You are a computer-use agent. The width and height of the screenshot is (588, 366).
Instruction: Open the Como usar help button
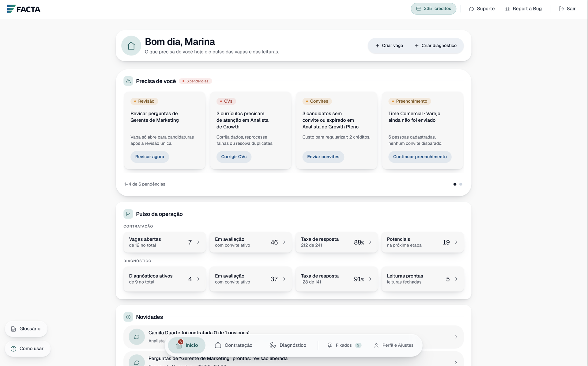point(28,349)
